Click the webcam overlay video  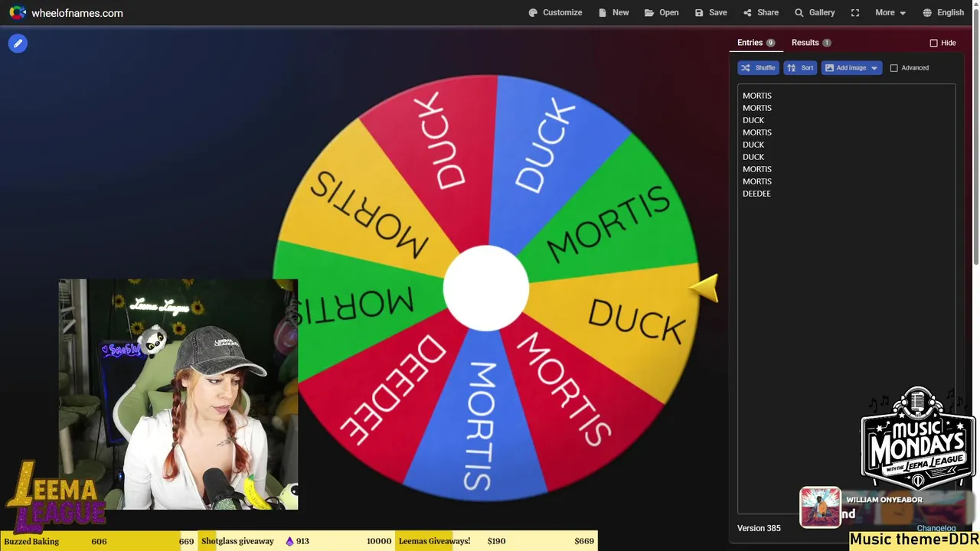click(178, 394)
